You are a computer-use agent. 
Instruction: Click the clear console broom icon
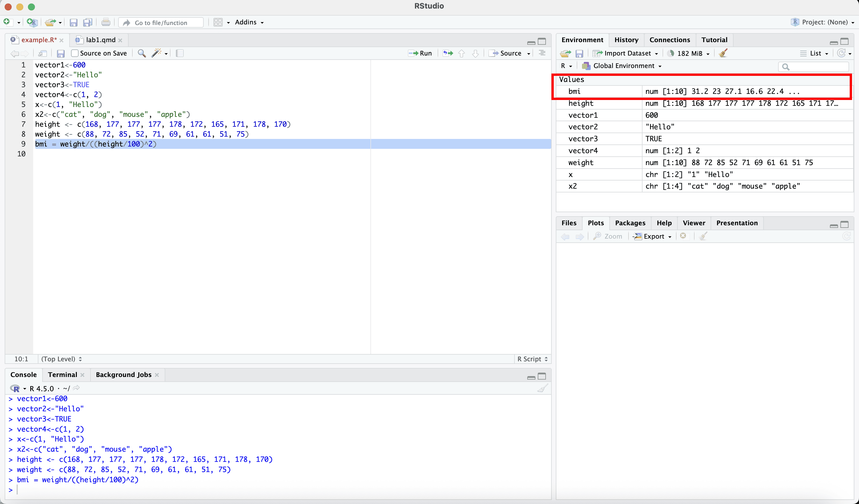point(542,388)
